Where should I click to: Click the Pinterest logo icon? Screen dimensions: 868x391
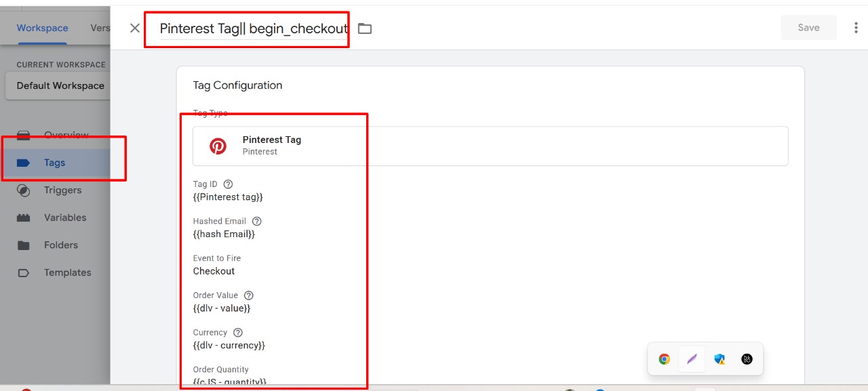218,146
